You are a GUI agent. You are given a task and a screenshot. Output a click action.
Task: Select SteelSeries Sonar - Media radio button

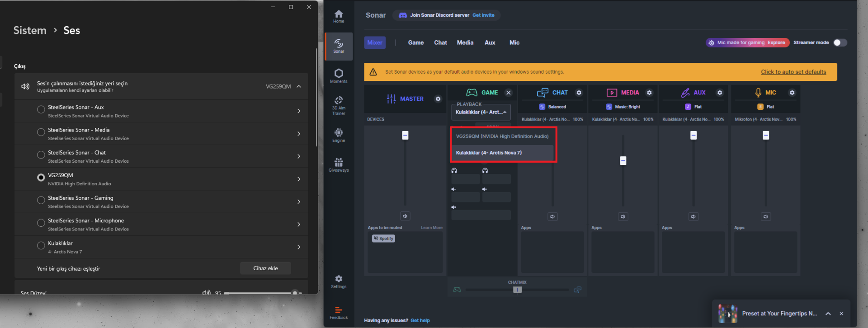(41, 132)
